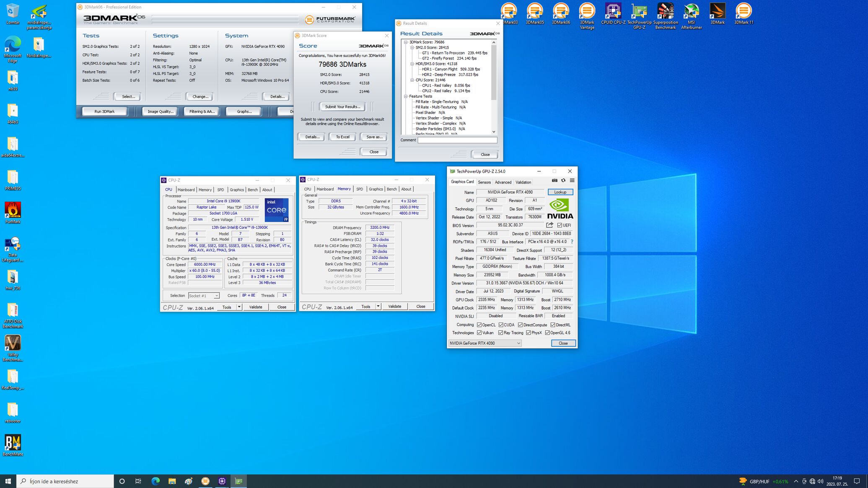Open the CPUID CPU-Z desktop shortcut
868x488 pixels.
click(613, 13)
